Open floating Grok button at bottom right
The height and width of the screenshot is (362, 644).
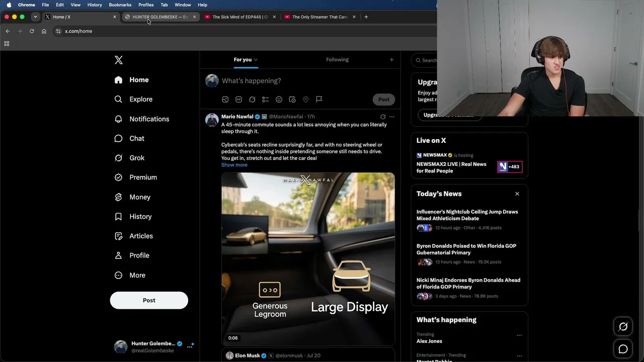click(x=623, y=327)
